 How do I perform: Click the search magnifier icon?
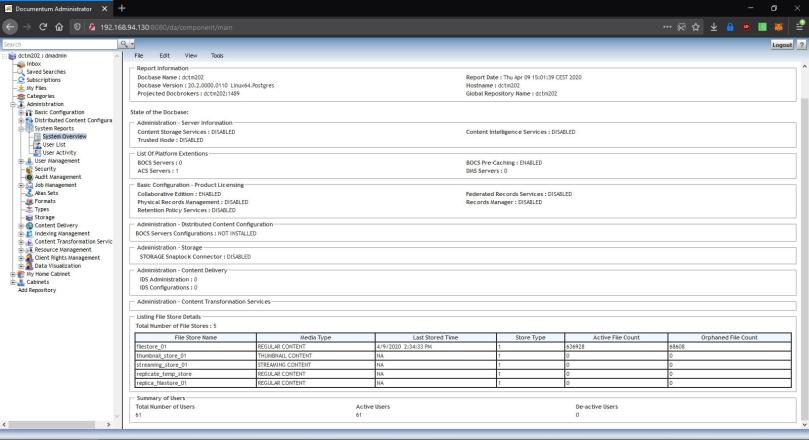click(x=123, y=45)
